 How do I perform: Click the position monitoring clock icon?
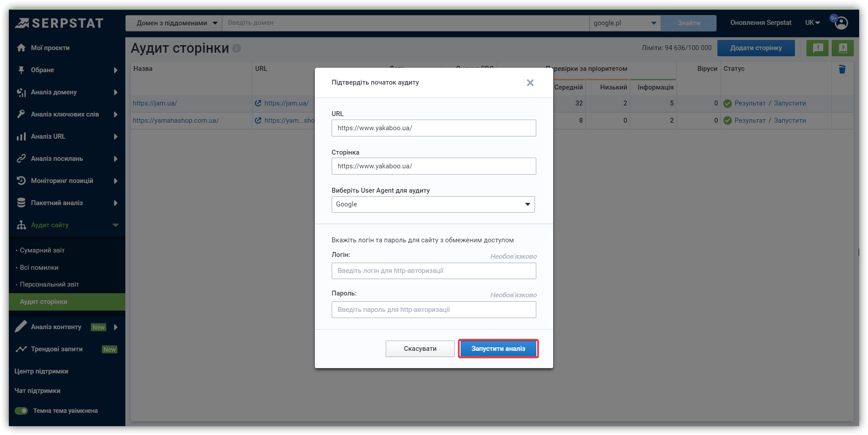21,181
